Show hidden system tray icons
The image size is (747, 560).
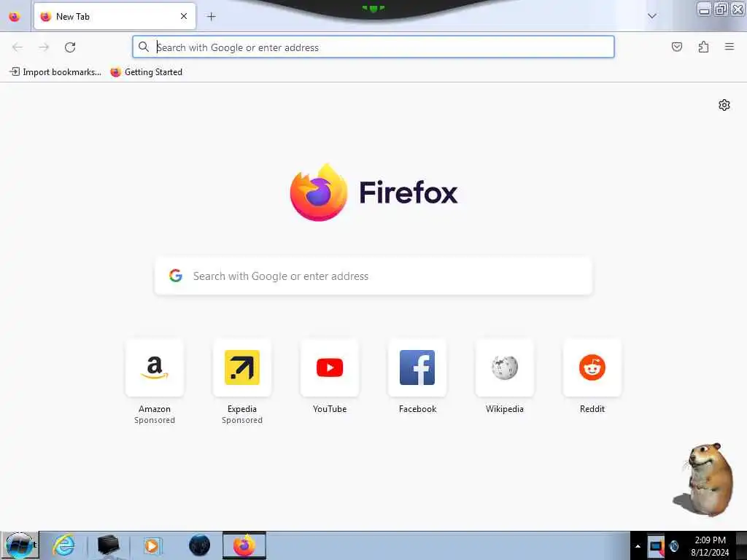638,546
